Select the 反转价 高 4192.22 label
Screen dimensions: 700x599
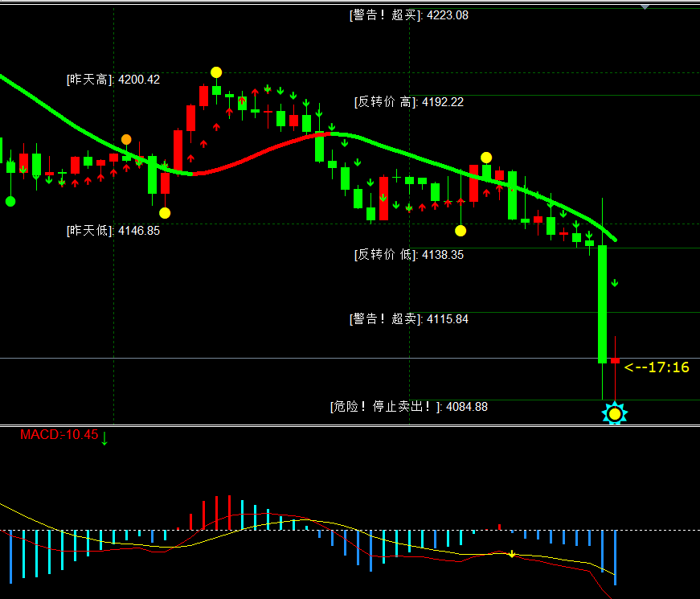(409, 102)
